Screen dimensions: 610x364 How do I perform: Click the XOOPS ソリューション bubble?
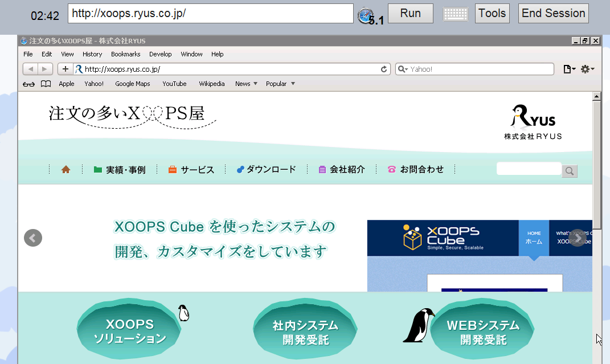(129, 329)
